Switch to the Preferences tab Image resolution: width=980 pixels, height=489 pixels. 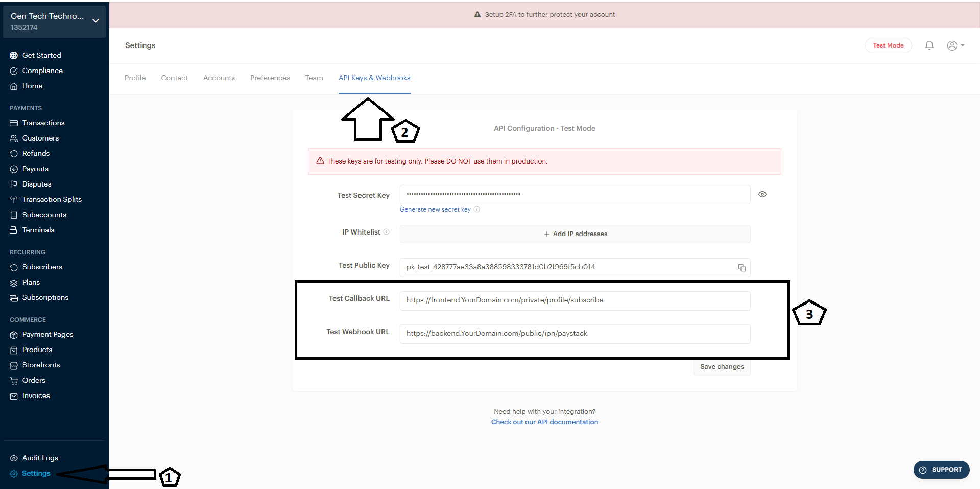tap(270, 78)
